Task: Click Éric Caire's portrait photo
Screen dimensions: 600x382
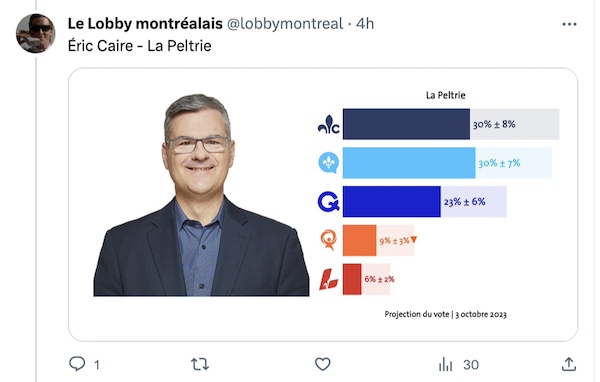Action: 201,195
